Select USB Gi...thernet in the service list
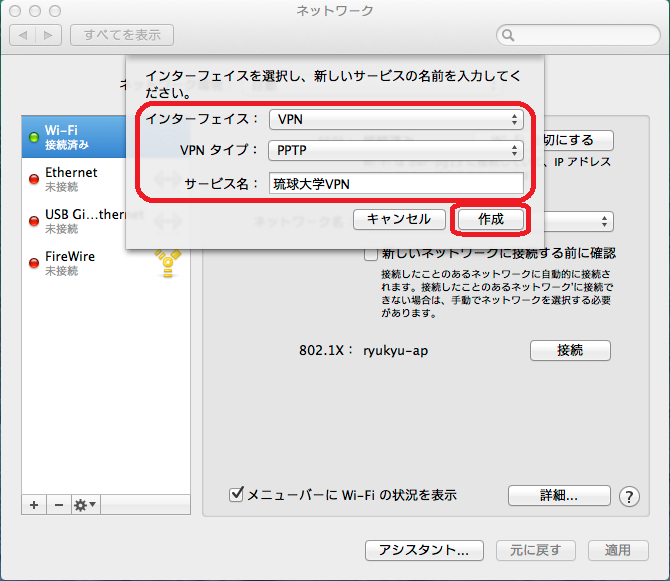The height and width of the screenshot is (581, 670). (x=74, y=221)
